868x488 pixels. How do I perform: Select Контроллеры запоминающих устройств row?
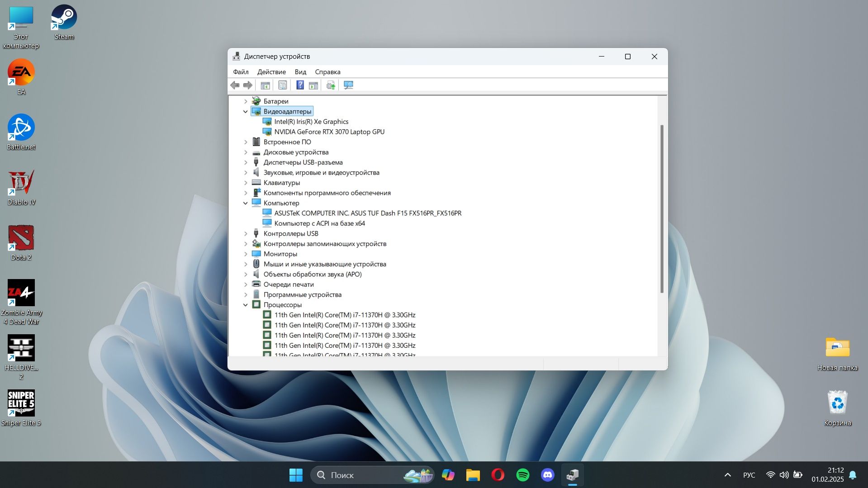point(325,244)
